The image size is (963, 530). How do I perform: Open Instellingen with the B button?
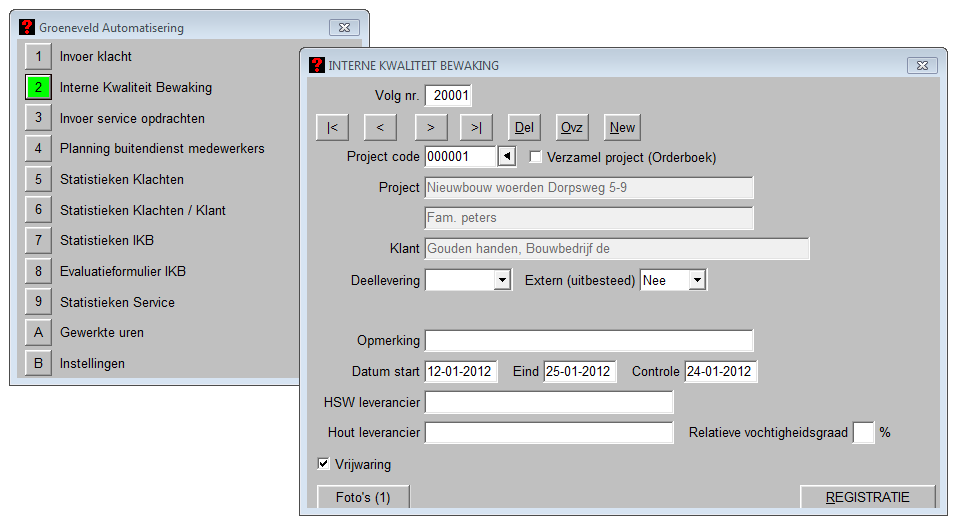[38, 364]
